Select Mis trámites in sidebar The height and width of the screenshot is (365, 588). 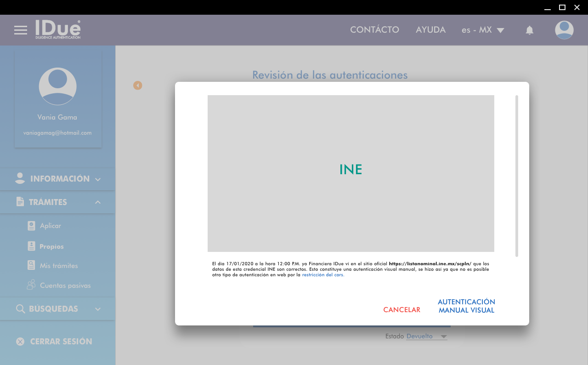(59, 266)
